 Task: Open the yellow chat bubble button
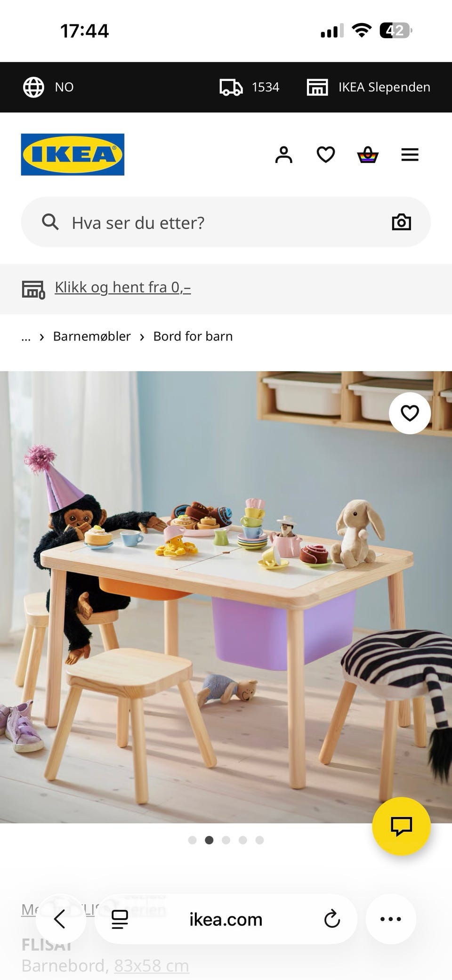point(401,826)
